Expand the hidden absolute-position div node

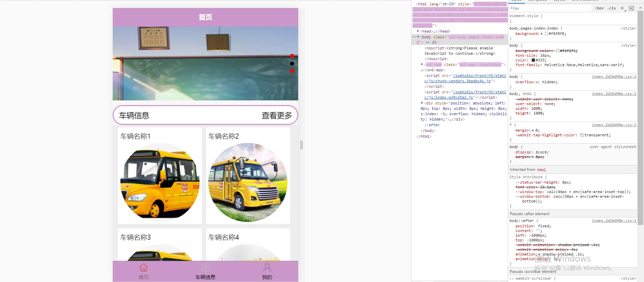tap(422, 103)
